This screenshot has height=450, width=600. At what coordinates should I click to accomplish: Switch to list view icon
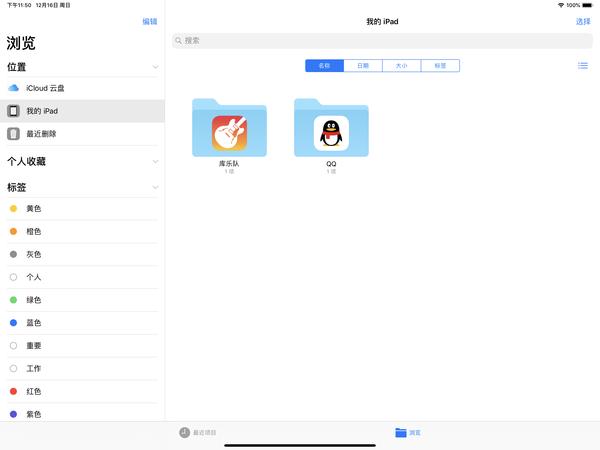coord(583,66)
